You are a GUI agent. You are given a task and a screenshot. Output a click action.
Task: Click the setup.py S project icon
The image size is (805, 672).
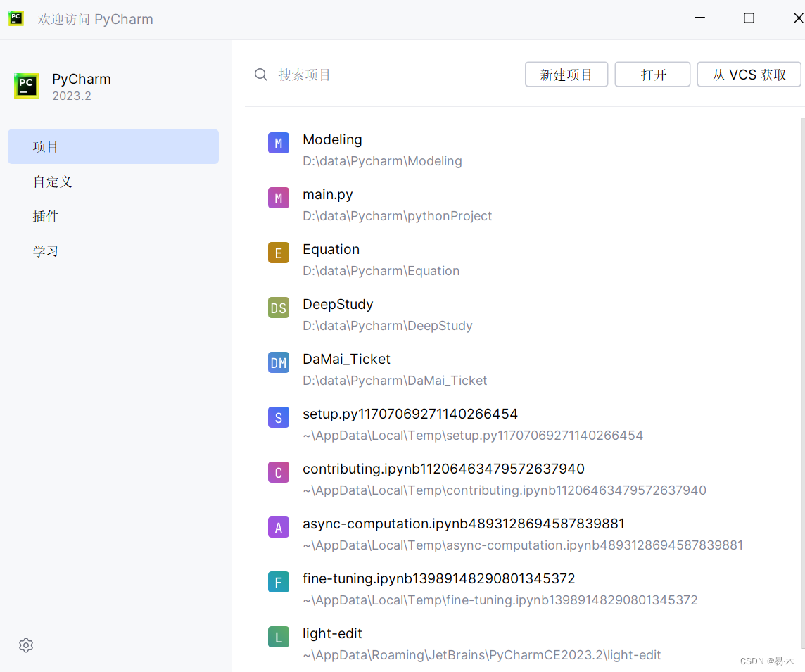[278, 418]
